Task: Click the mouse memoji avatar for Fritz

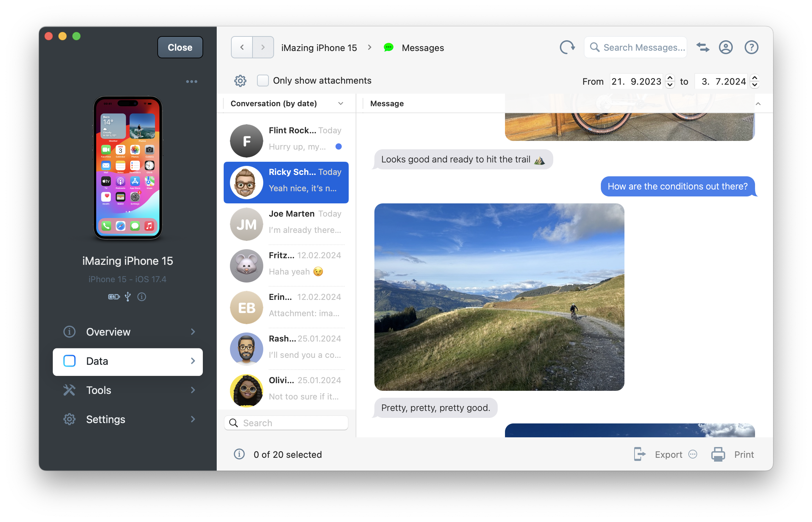Action: tap(247, 266)
